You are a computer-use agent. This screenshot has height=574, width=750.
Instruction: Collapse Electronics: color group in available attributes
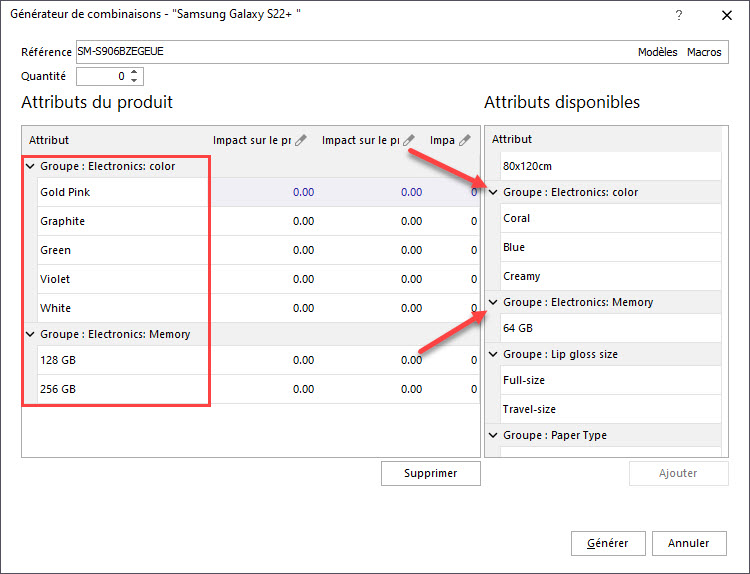(493, 192)
